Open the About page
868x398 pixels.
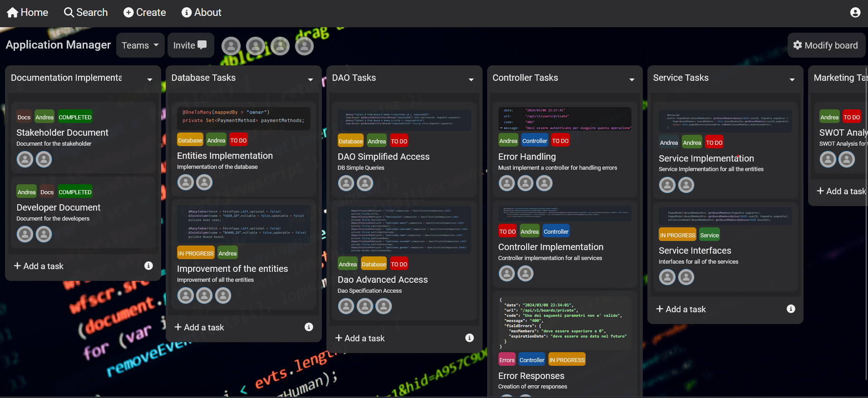(202, 12)
